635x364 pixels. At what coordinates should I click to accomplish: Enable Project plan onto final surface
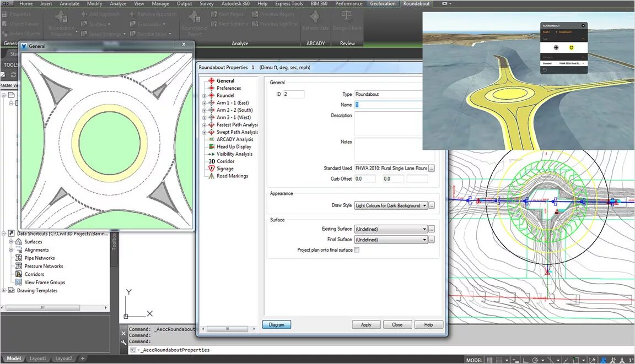357,250
